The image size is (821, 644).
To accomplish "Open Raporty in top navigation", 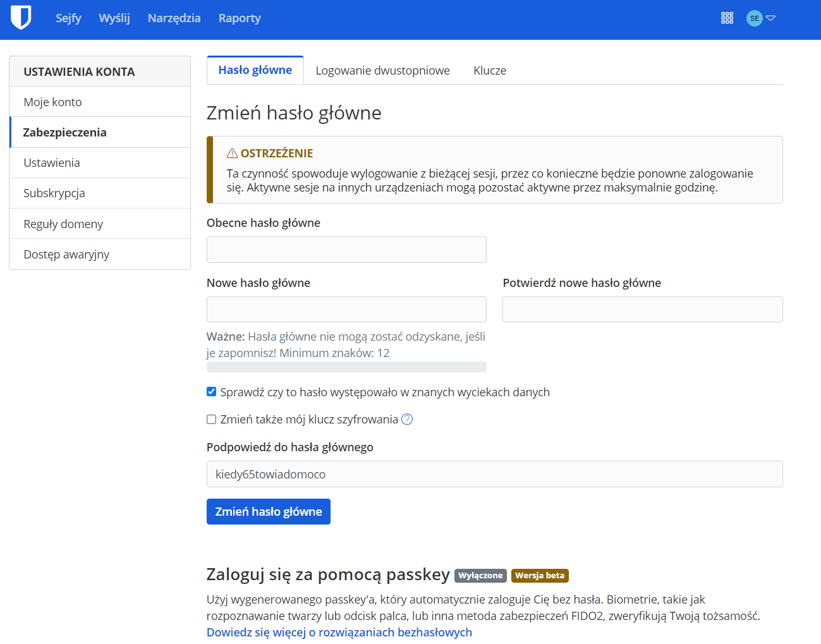I will [x=240, y=18].
